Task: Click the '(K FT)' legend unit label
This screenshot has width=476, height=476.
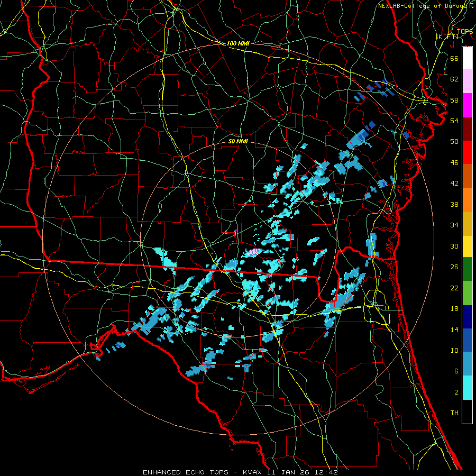Action: pyautogui.click(x=447, y=36)
